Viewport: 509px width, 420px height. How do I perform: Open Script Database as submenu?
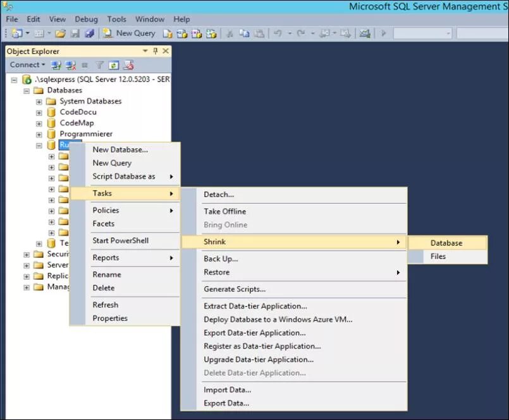pyautogui.click(x=125, y=176)
